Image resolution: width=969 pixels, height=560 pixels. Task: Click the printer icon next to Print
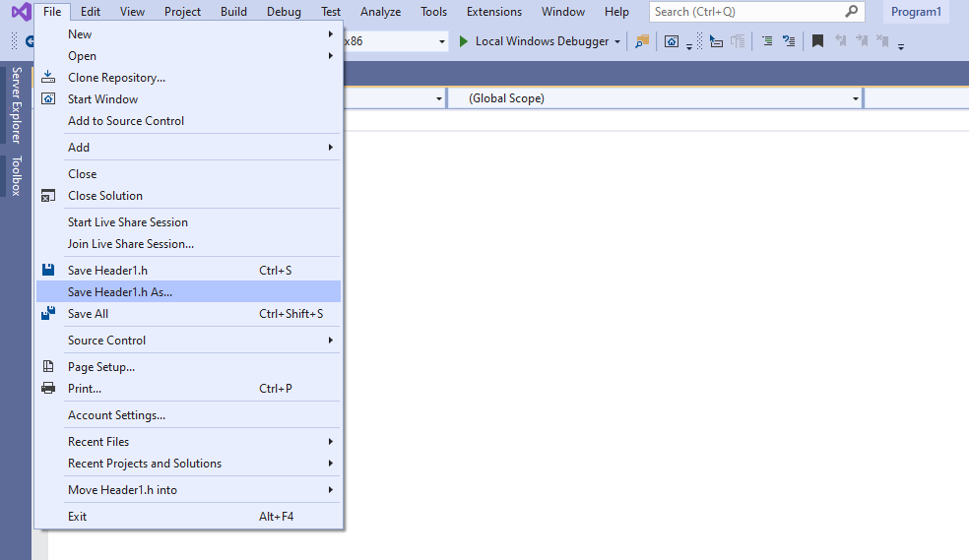coord(48,389)
